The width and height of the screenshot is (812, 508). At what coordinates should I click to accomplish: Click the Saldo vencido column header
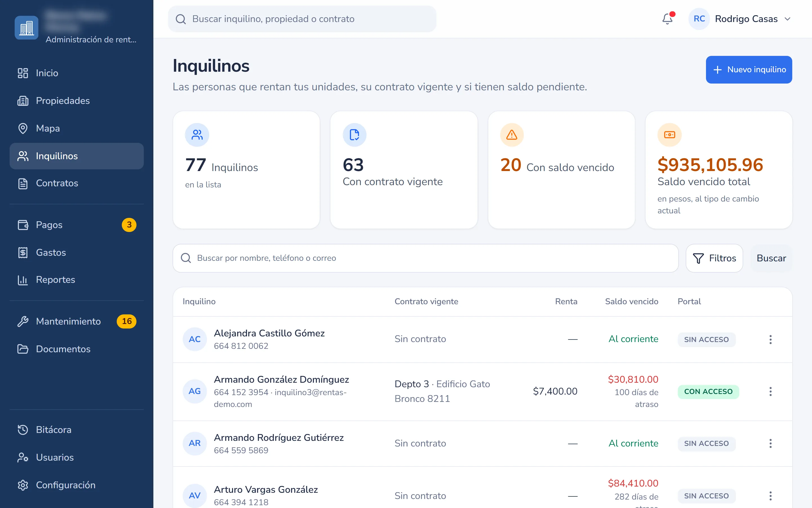[632, 301]
